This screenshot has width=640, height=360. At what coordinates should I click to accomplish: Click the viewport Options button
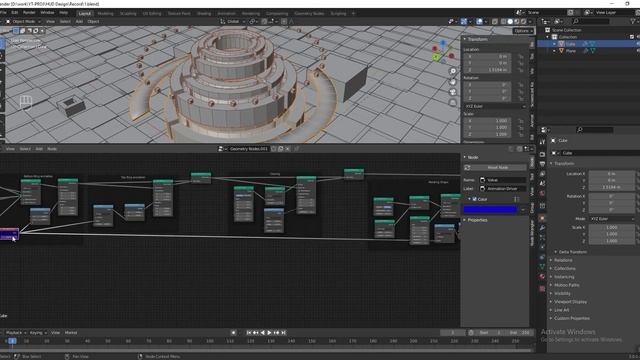523,31
